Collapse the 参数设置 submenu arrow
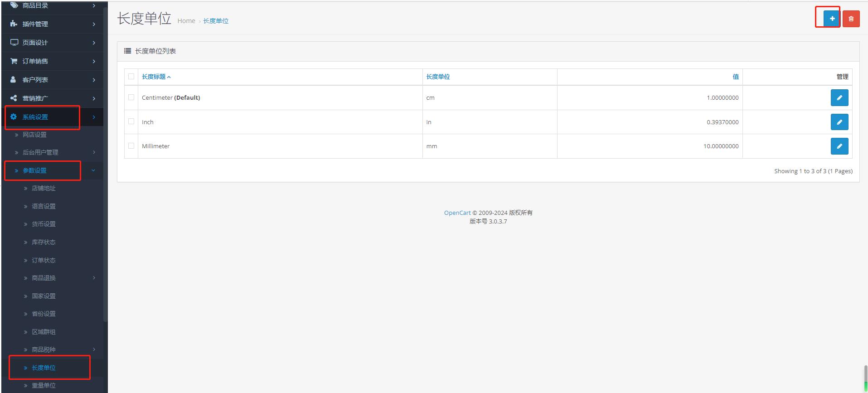 93,170
